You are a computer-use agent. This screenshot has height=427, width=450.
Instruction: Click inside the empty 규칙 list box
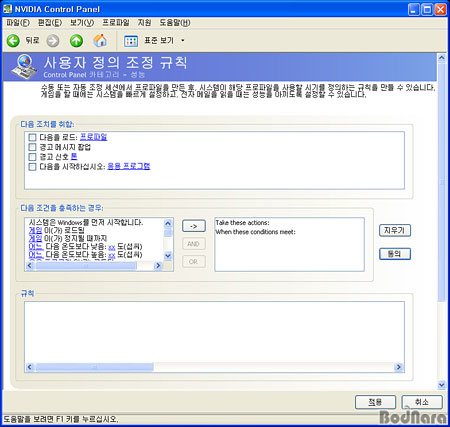[x=214, y=332]
